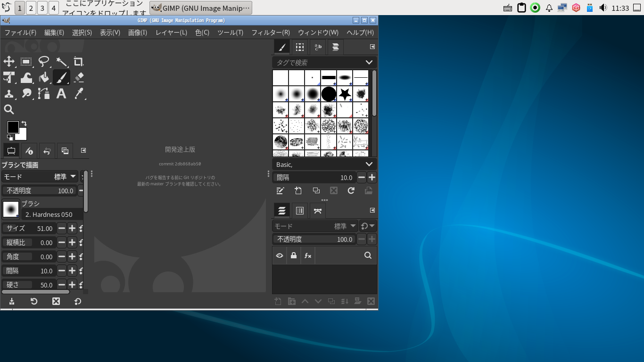Open the brushes dock tab menu arrow

[x=372, y=47]
